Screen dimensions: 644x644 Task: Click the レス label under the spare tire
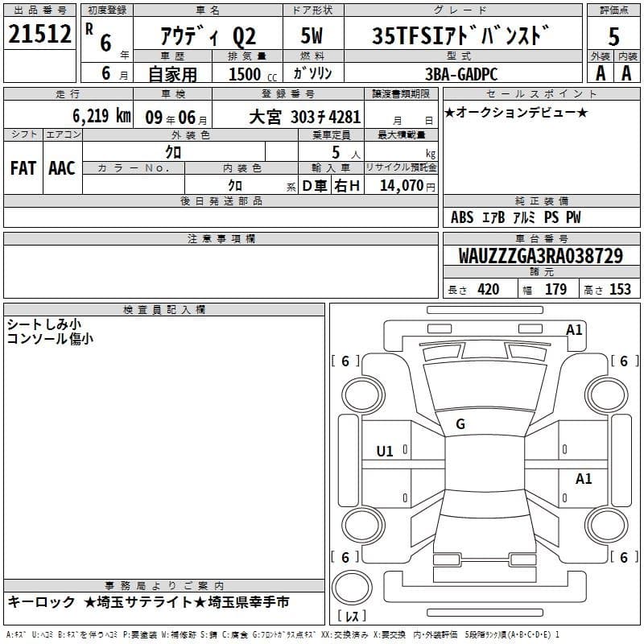[x=352, y=616]
